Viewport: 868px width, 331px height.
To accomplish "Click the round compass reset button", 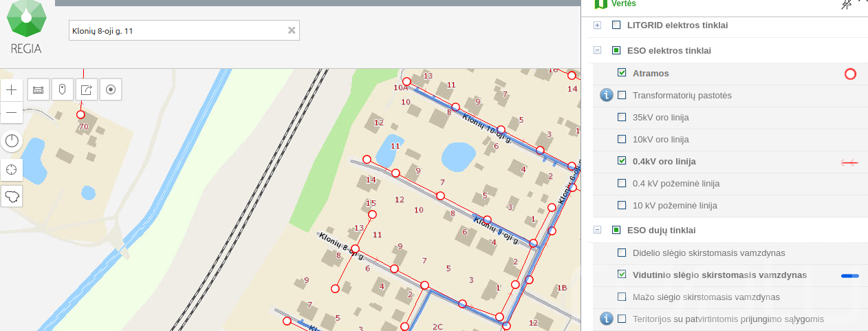I will tap(12, 142).
